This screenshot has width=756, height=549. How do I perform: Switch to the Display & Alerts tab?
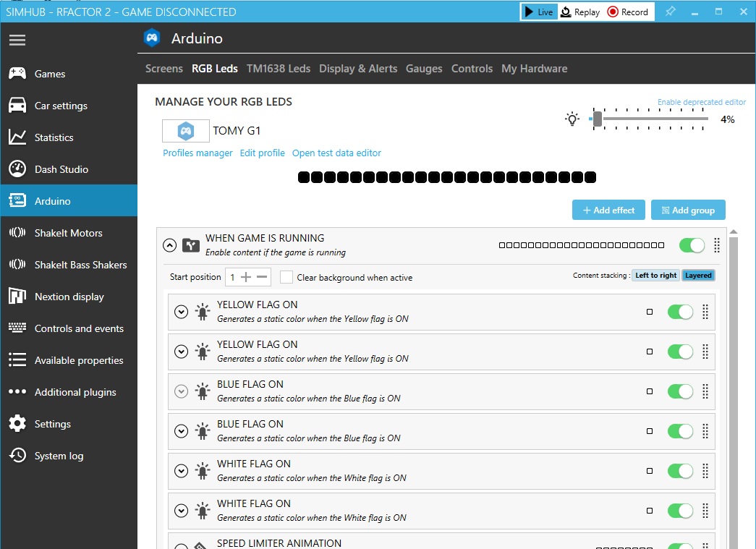pyautogui.click(x=358, y=69)
